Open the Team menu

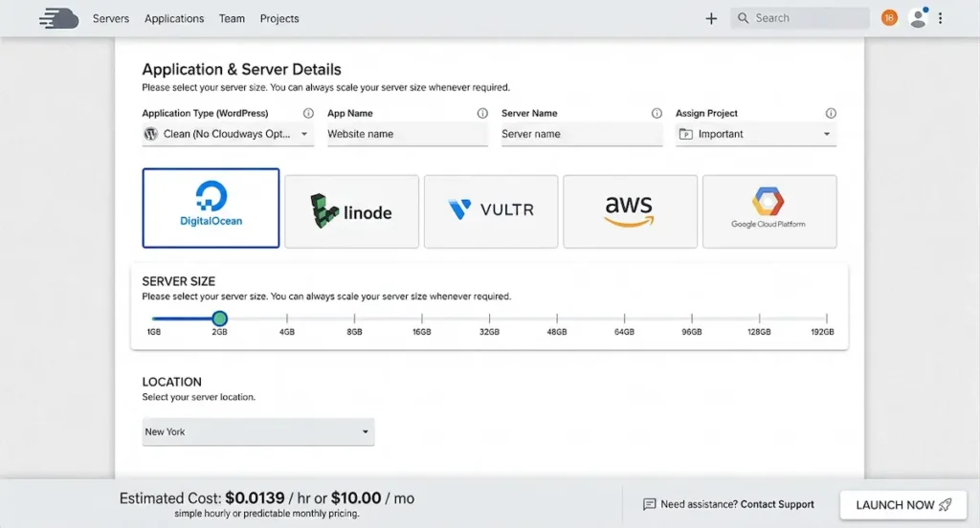coord(232,19)
